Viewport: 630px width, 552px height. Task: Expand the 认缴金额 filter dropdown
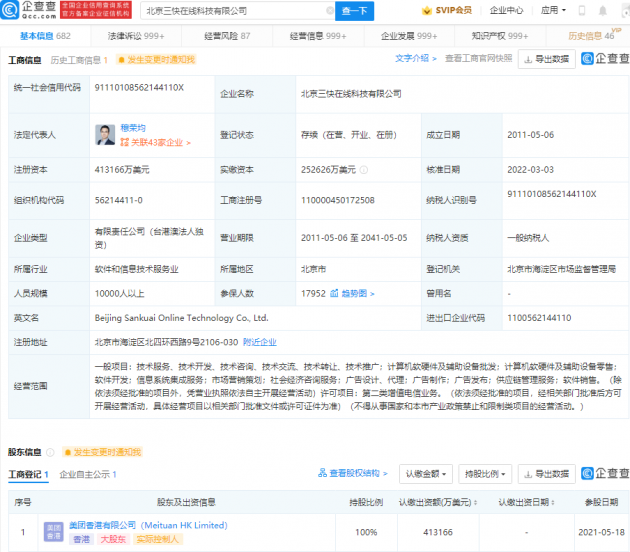coord(426,474)
